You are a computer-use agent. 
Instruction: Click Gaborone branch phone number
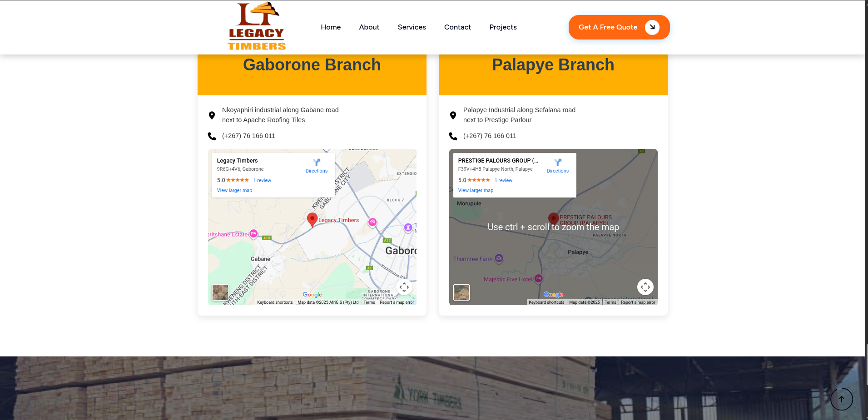click(248, 136)
